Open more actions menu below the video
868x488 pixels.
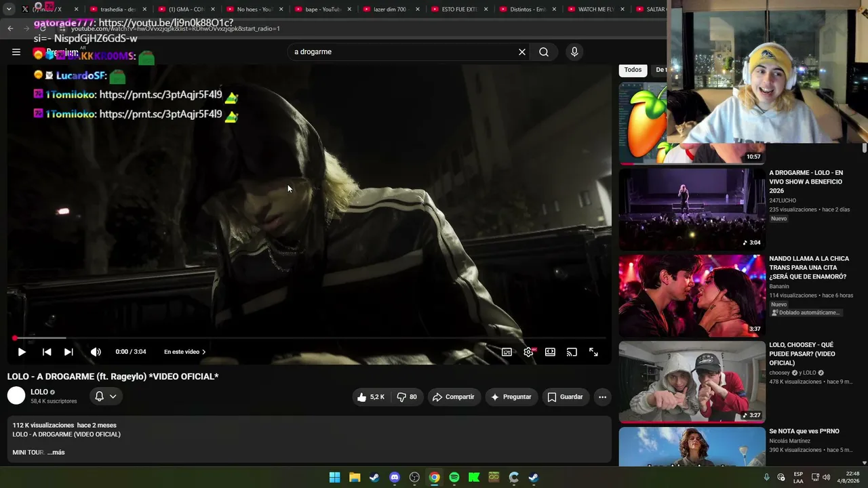pyautogui.click(x=602, y=397)
